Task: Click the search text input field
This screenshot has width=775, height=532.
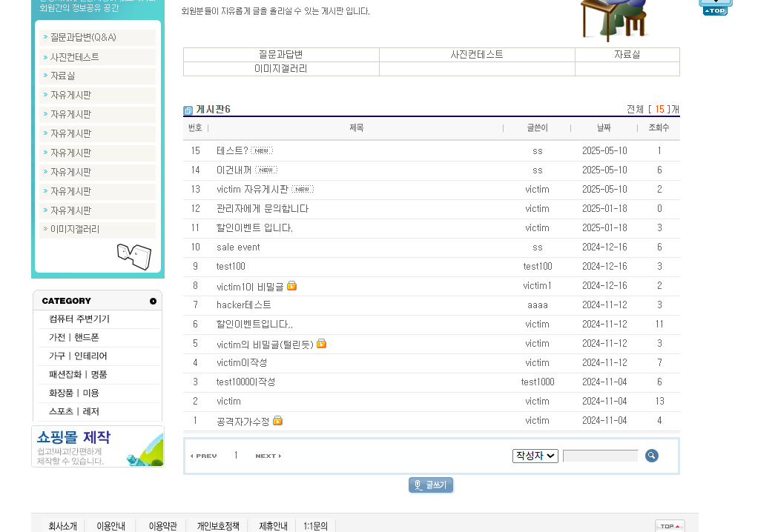Action: (x=601, y=456)
